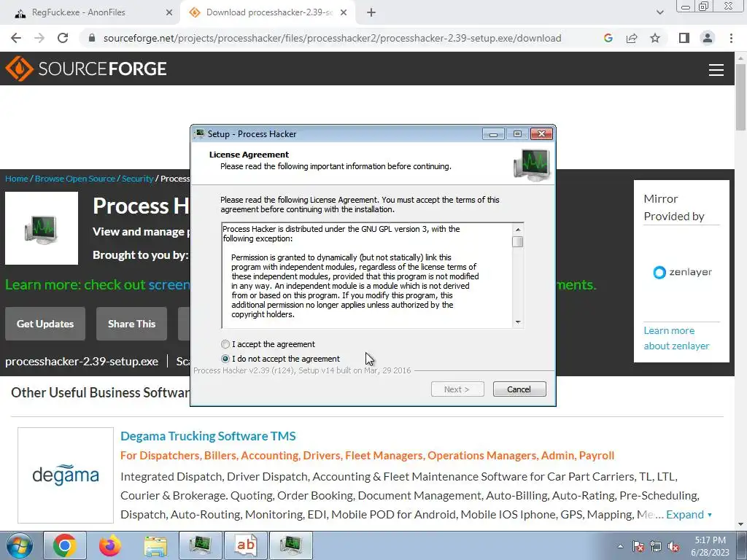This screenshot has width=747, height=560.
Task: Click Action Center flag tray icon
Action: pos(638,546)
